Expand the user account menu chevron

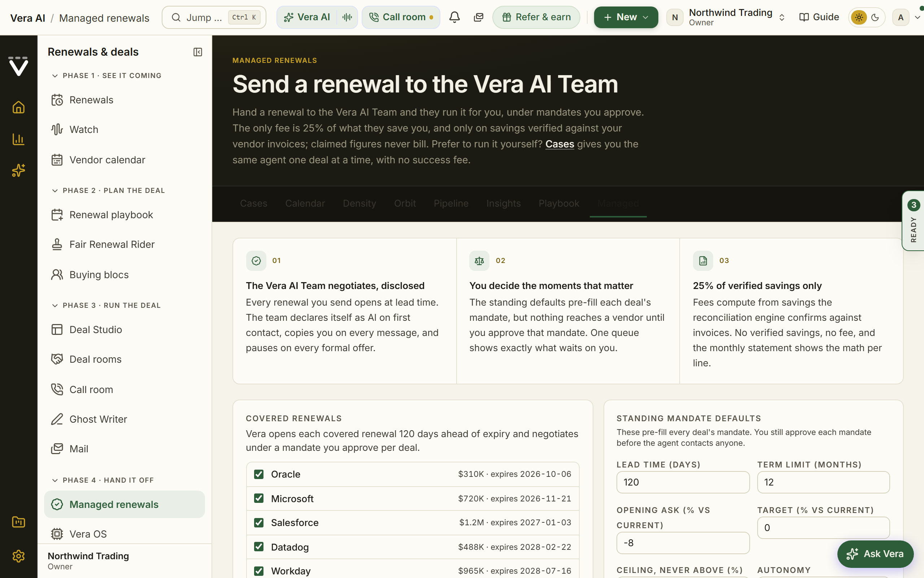pos(918,17)
